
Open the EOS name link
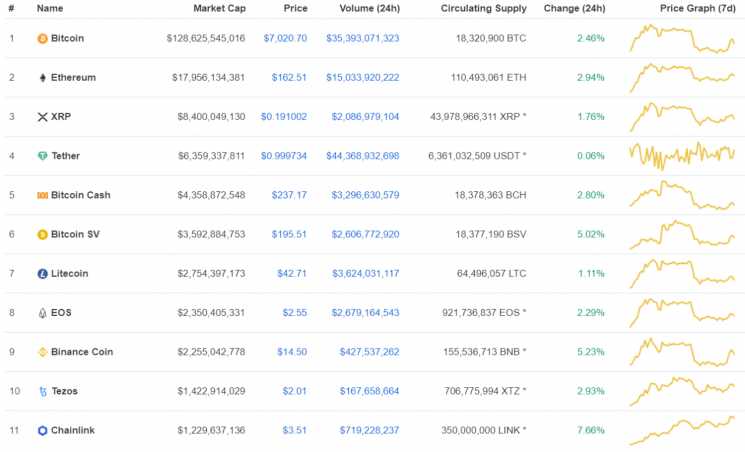[61, 313]
